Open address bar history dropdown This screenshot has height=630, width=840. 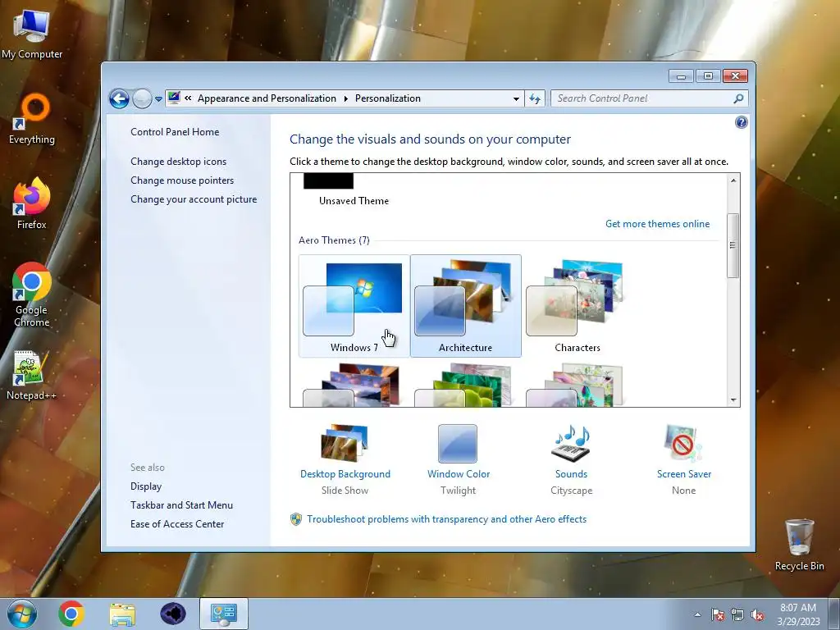point(516,98)
